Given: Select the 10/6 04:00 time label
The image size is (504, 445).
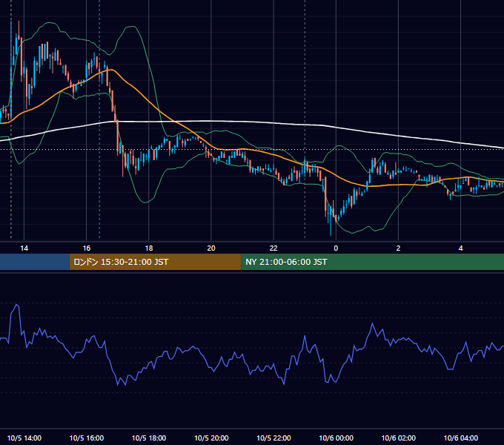Looking at the screenshot, I should [460, 438].
